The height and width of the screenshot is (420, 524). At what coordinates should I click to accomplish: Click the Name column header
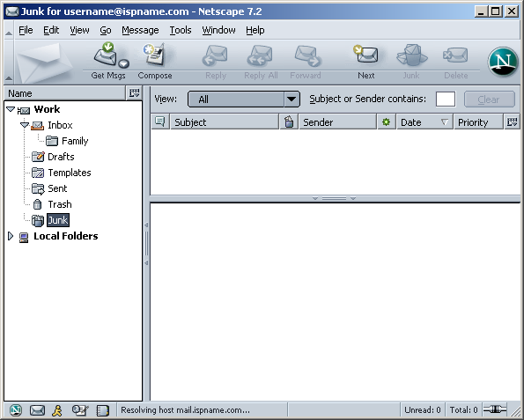coord(65,93)
